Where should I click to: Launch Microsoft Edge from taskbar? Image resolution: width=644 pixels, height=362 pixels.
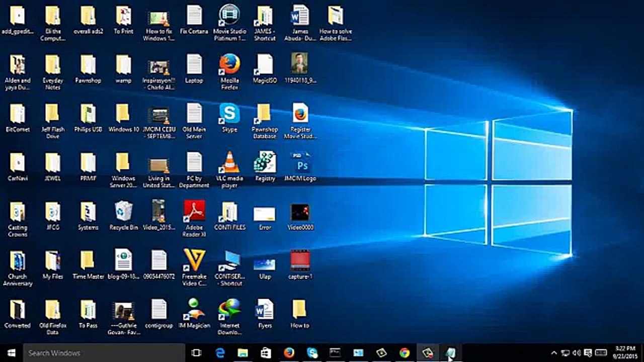(220, 353)
